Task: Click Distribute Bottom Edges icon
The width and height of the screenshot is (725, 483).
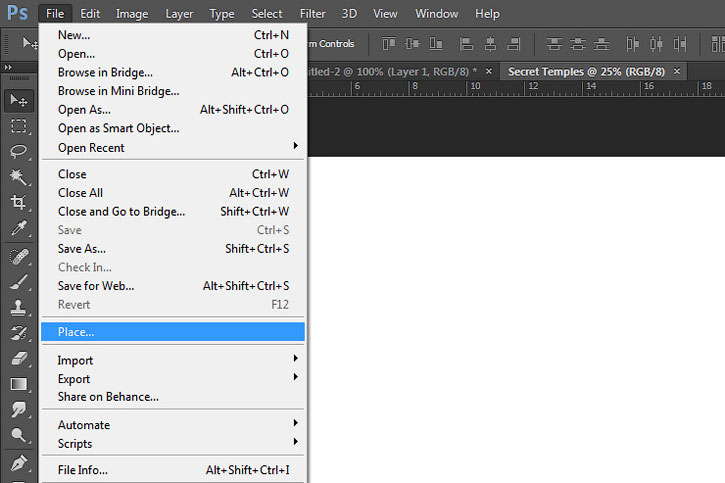Action: [x=601, y=44]
